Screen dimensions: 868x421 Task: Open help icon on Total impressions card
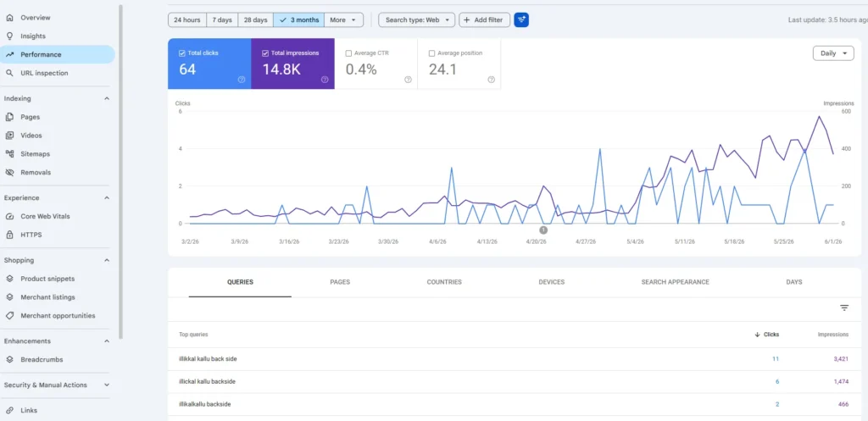325,80
